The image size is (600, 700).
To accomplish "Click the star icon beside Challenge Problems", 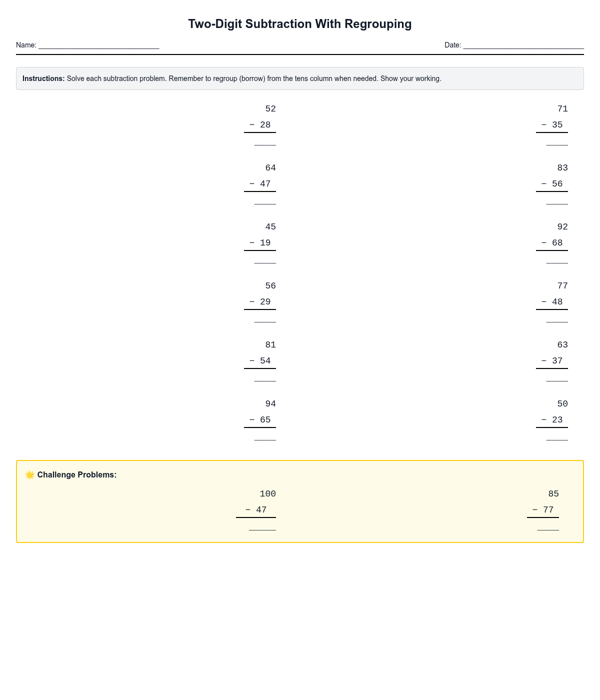I will click(30, 475).
